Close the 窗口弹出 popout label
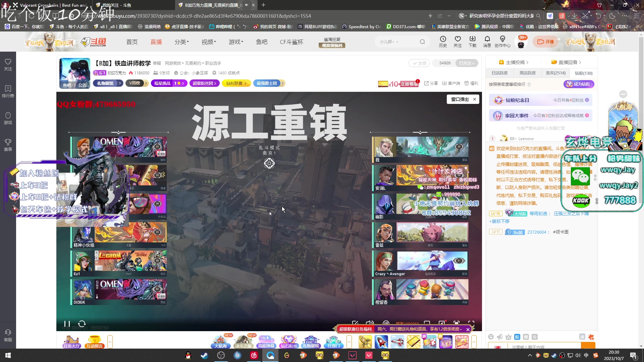This screenshot has width=644, height=362. click(475, 99)
